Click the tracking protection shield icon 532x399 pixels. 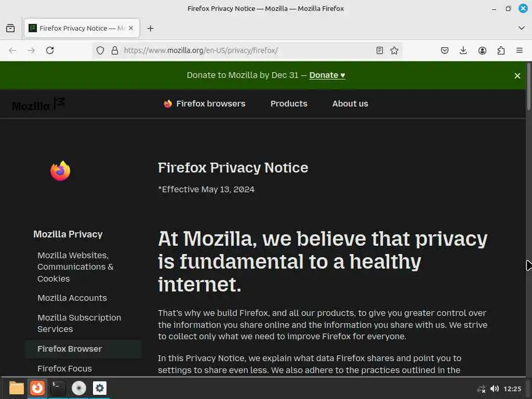coord(100,50)
